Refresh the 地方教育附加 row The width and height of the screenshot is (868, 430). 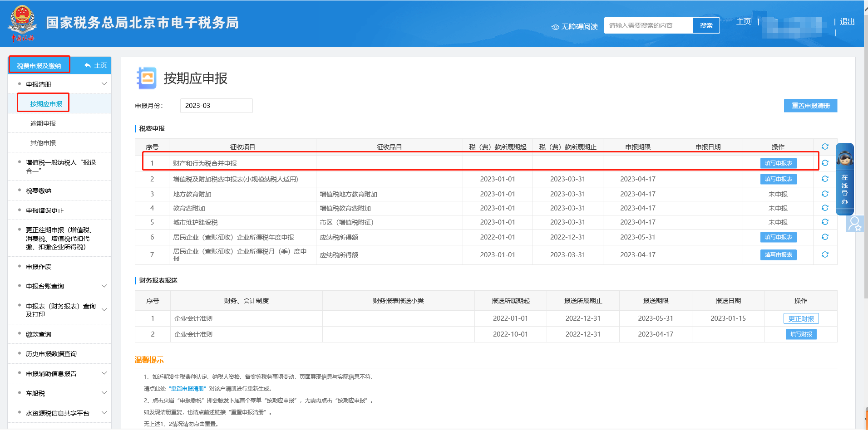825,194
